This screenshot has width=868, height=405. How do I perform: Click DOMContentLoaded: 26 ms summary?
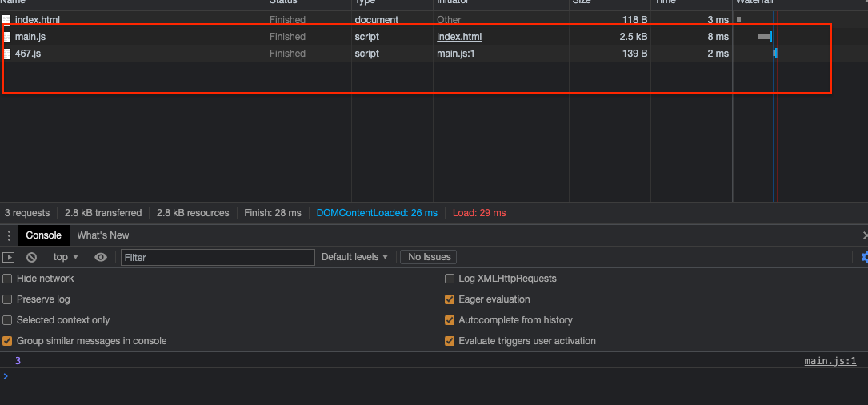coord(377,213)
